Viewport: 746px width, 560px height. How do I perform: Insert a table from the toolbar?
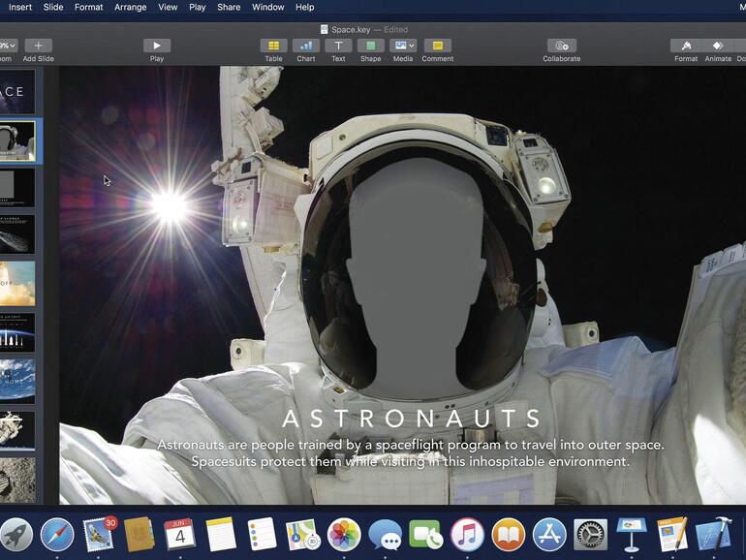pyautogui.click(x=274, y=46)
